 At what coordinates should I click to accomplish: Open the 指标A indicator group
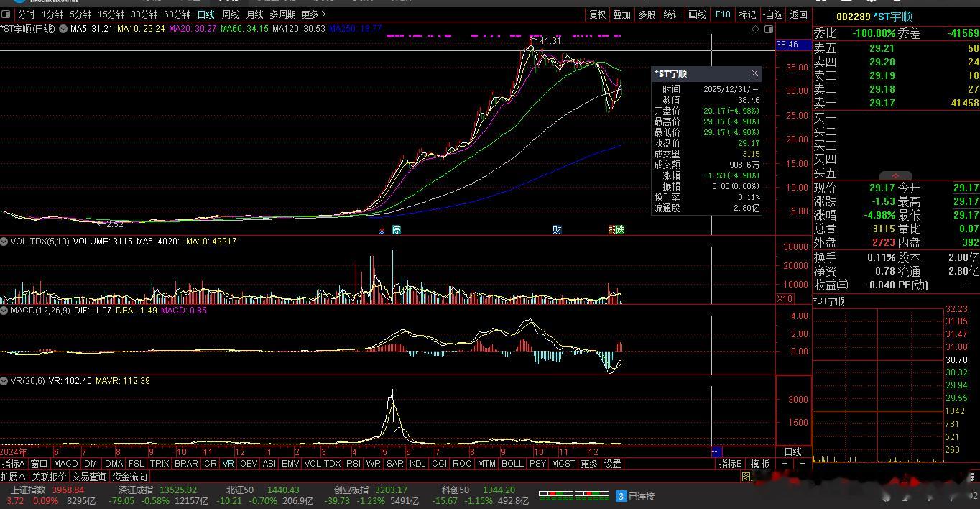(x=14, y=464)
